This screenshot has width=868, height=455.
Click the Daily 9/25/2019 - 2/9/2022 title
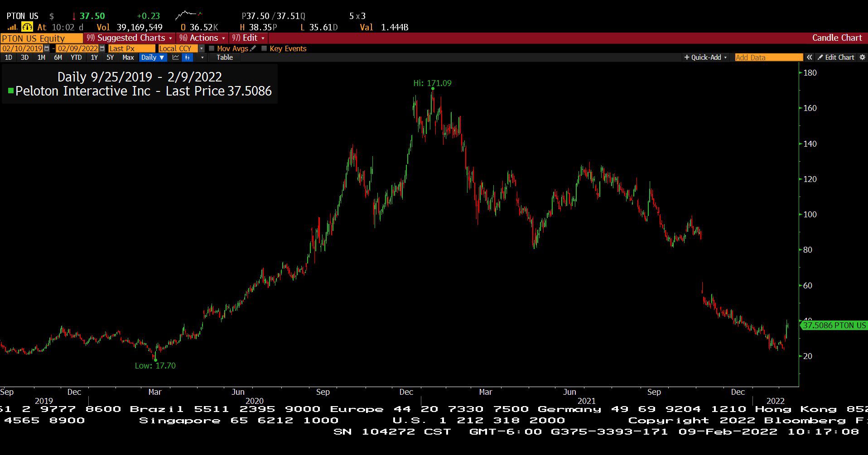(140, 77)
